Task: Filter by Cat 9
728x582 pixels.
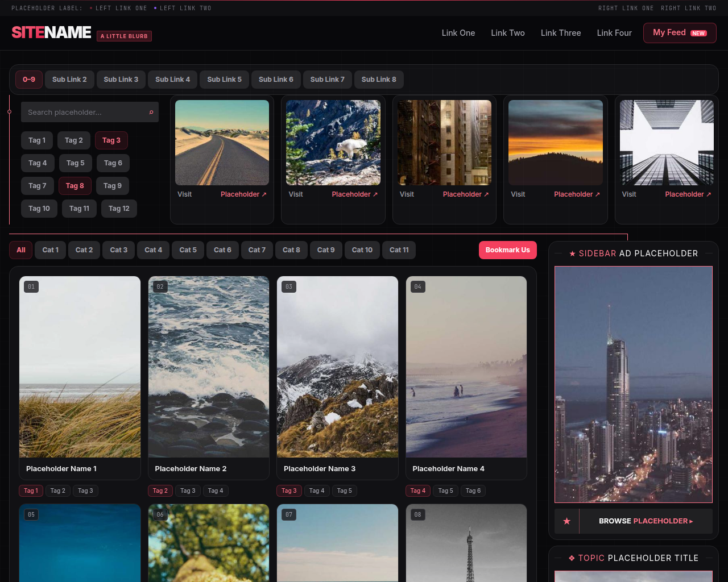Action: pos(326,250)
